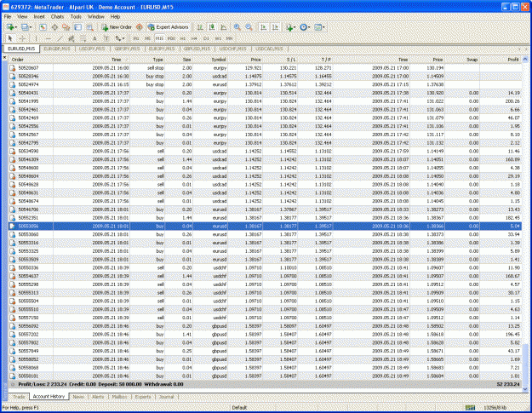This screenshot has height=413, width=532.
Task: Open the File menu
Action: [8, 16]
